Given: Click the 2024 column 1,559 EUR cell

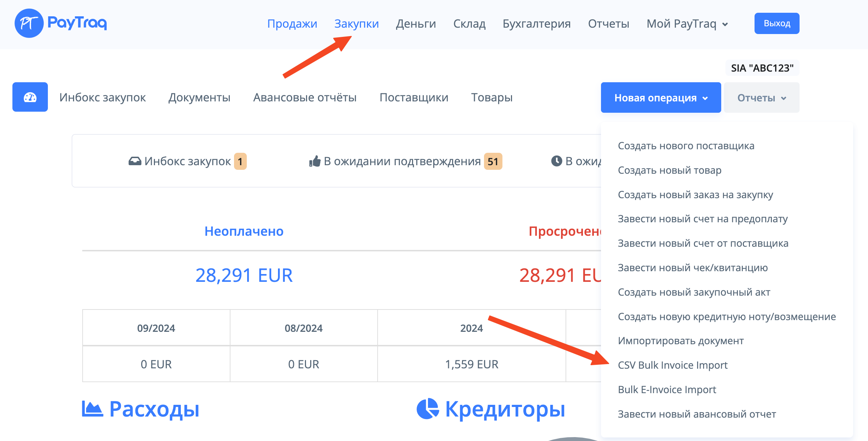Looking at the screenshot, I should 471,364.
